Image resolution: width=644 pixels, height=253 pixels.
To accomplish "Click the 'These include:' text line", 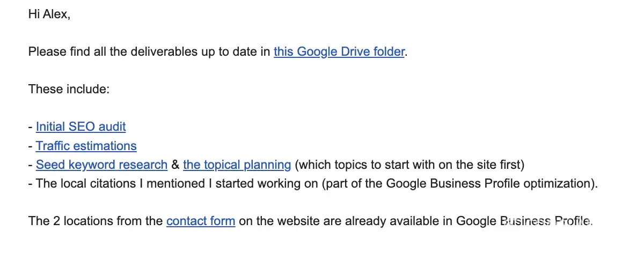I will (69, 90).
